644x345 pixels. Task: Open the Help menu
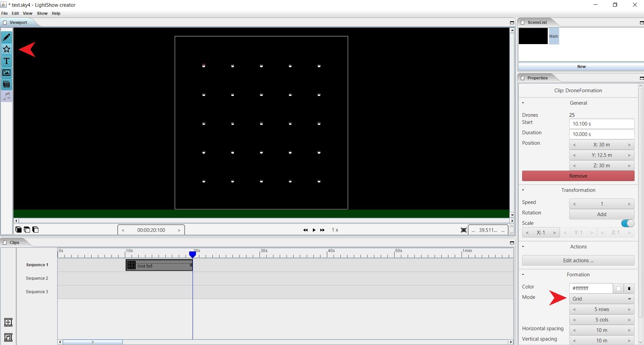click(56, 13)
